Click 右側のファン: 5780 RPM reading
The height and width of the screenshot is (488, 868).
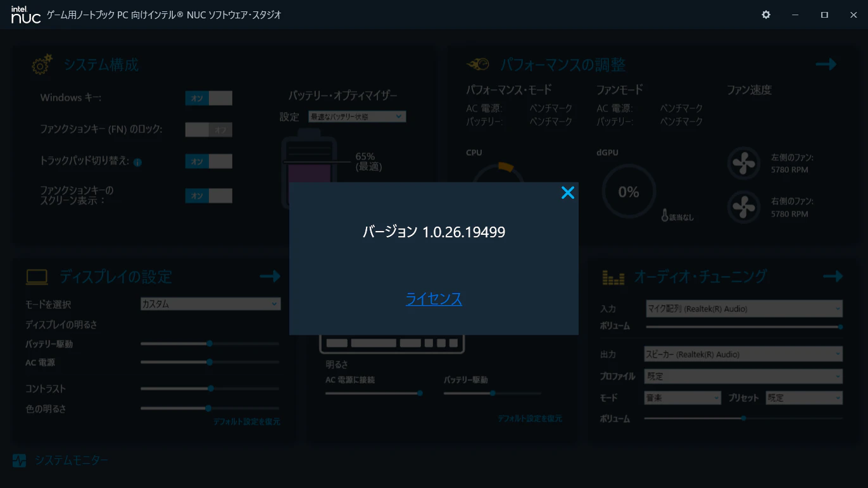pos(792,207)
